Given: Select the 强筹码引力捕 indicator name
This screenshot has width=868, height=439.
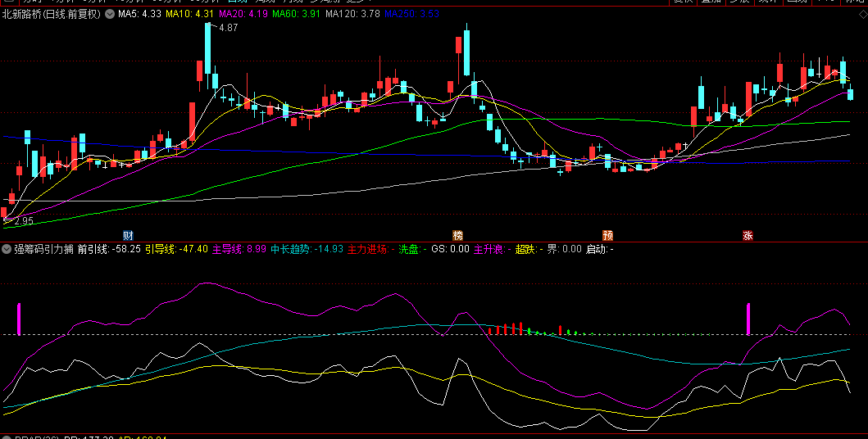Looking at the screenshot, I should coord(43,248).
